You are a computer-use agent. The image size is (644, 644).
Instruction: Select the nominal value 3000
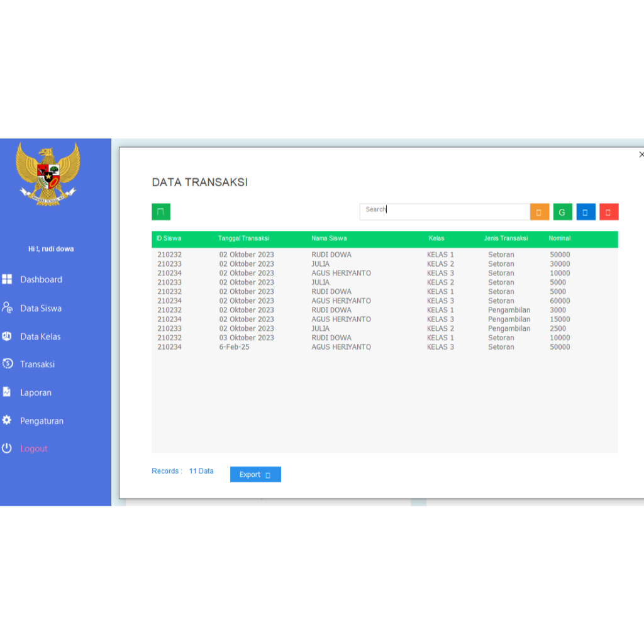558,310
